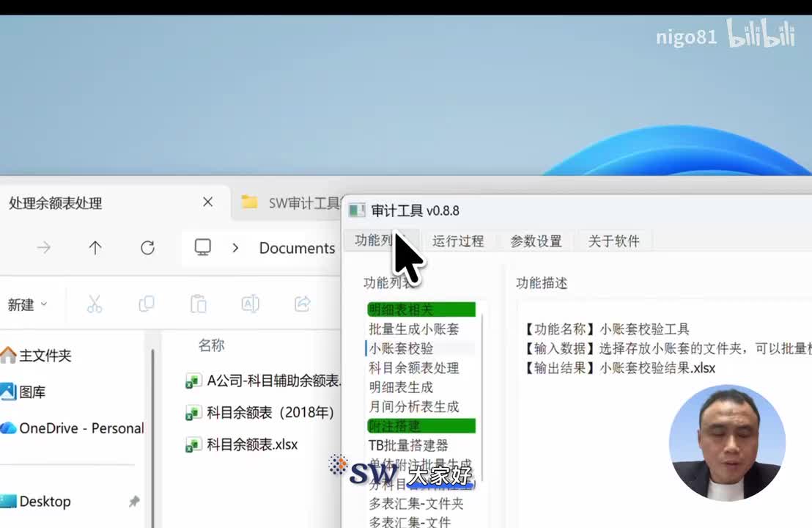Select 小账套校验 in function list
The height and width of the screenshot is (528, 812).
421,348
